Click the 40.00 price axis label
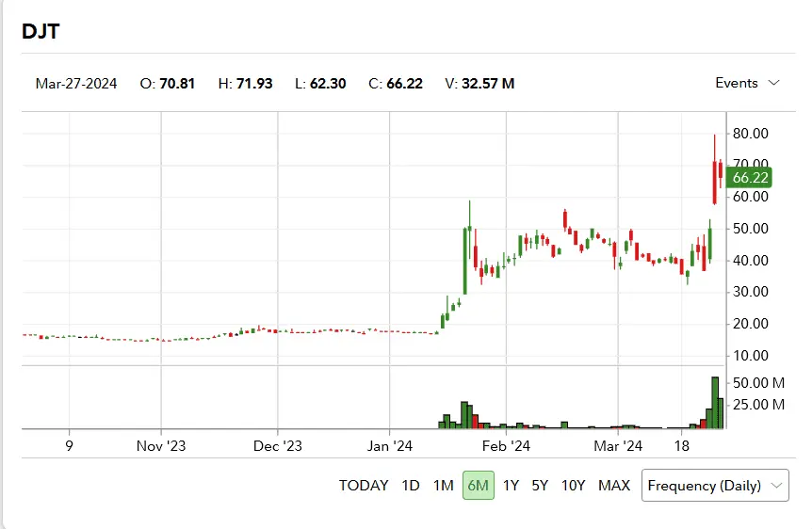This screenshot has width=812, height=529. [x=751, y=261]
